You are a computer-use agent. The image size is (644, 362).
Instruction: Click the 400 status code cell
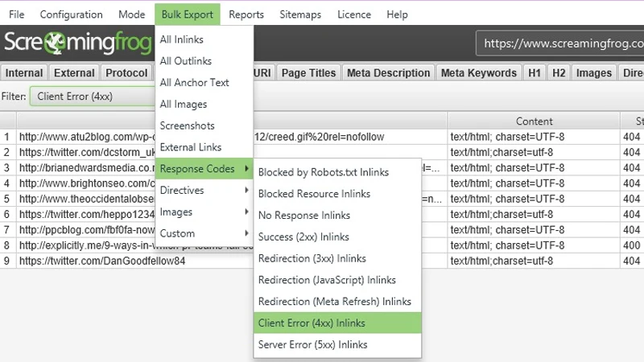tap(632, 245)
